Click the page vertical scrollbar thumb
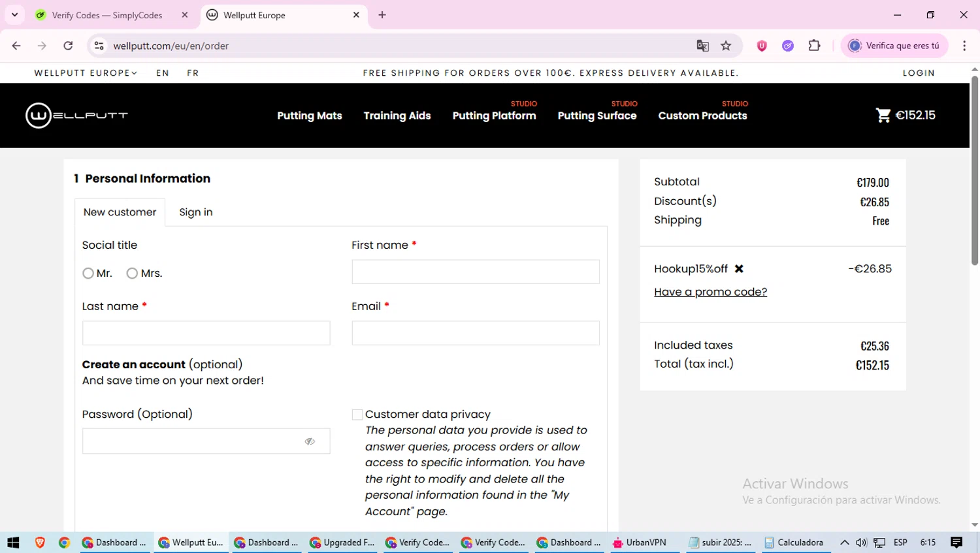 (975, 170)
